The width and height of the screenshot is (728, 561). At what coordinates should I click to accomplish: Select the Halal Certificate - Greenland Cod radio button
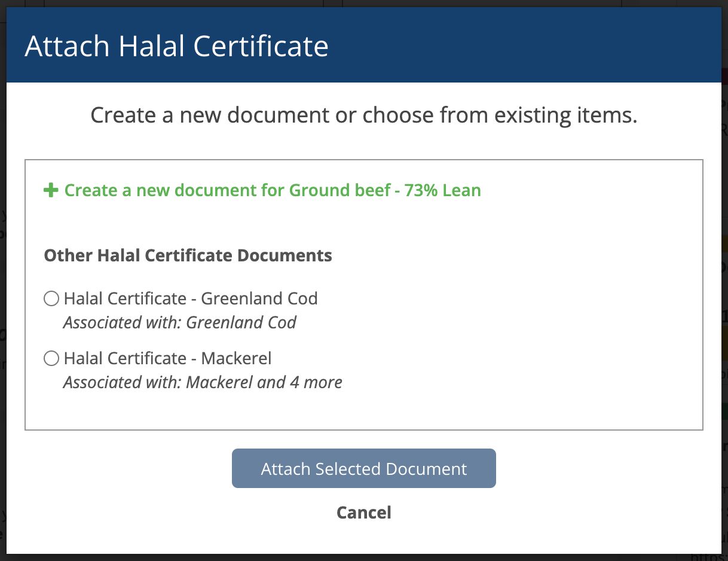click(x=51, y=298)
